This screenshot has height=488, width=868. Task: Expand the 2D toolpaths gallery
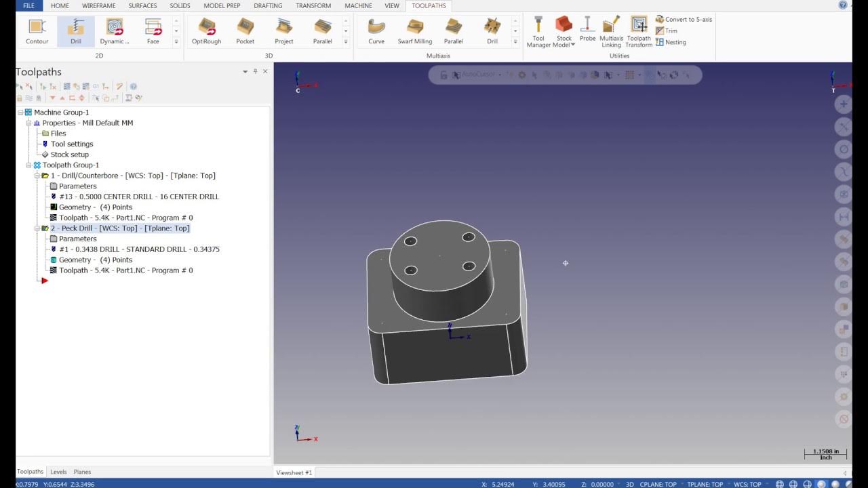click(x=176, y=42)
